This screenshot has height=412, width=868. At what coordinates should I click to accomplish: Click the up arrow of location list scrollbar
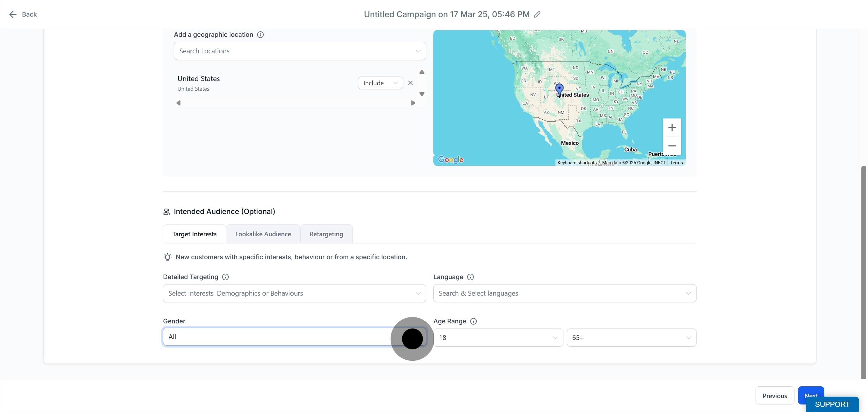(x=422, y=72)
